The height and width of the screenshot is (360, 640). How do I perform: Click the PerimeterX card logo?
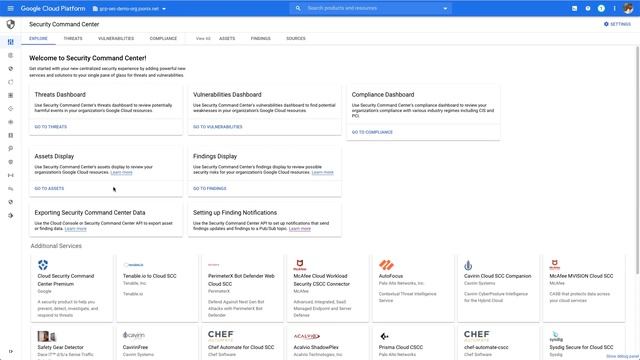(213, 265)
